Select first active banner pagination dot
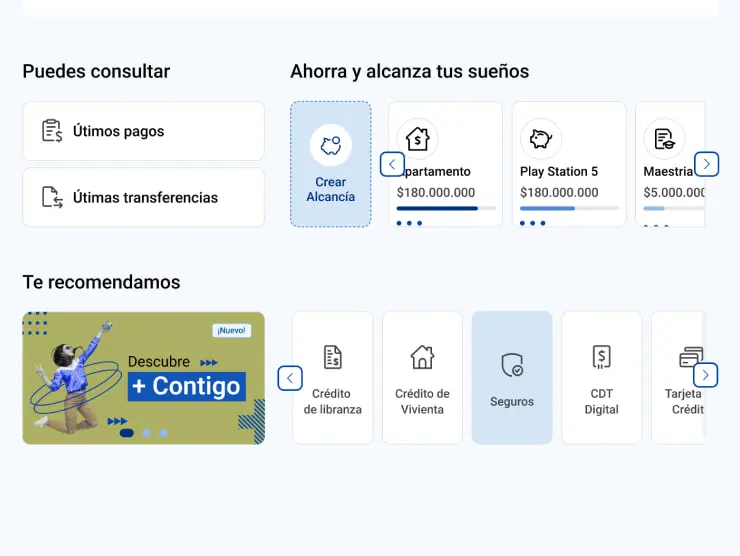Screen dimensions: 740x556 127,433
